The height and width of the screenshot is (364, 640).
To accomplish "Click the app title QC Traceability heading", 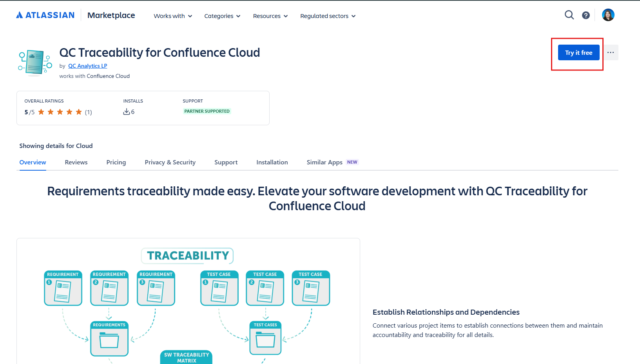I will click(160, 52).
